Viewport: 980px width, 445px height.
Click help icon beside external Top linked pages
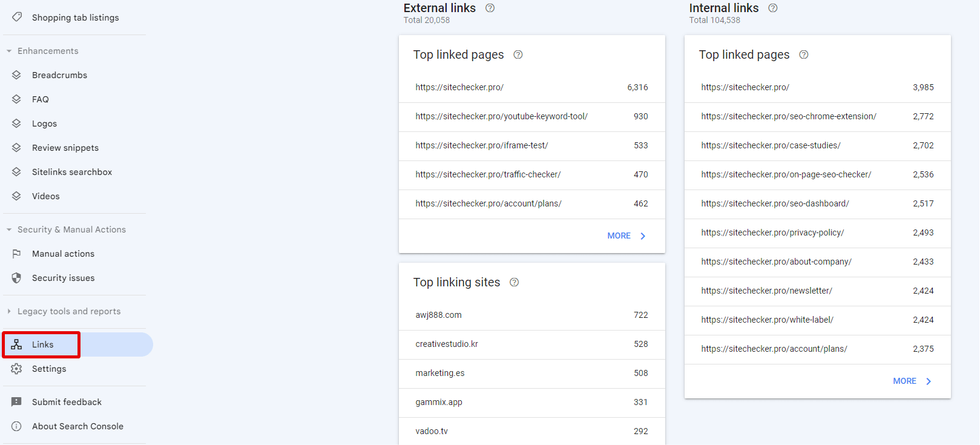(x=518, y=54)
